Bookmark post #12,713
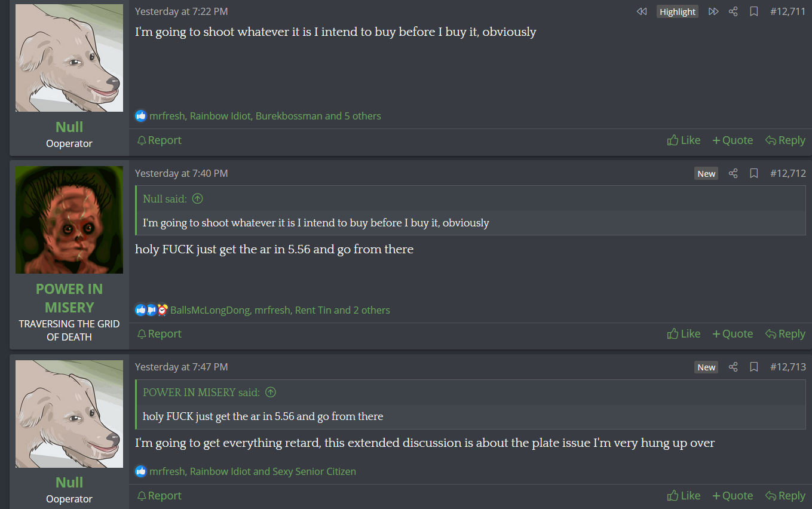 [x=754, y=367]
